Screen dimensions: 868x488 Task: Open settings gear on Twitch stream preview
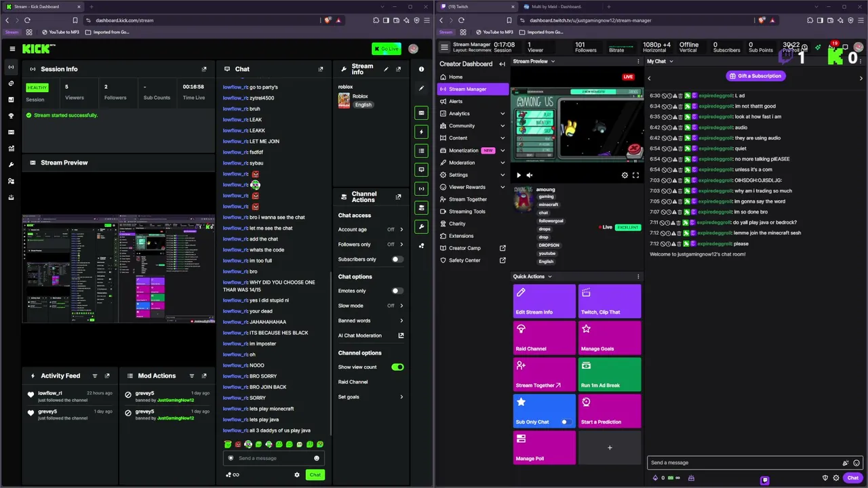[x=625, y=176]
